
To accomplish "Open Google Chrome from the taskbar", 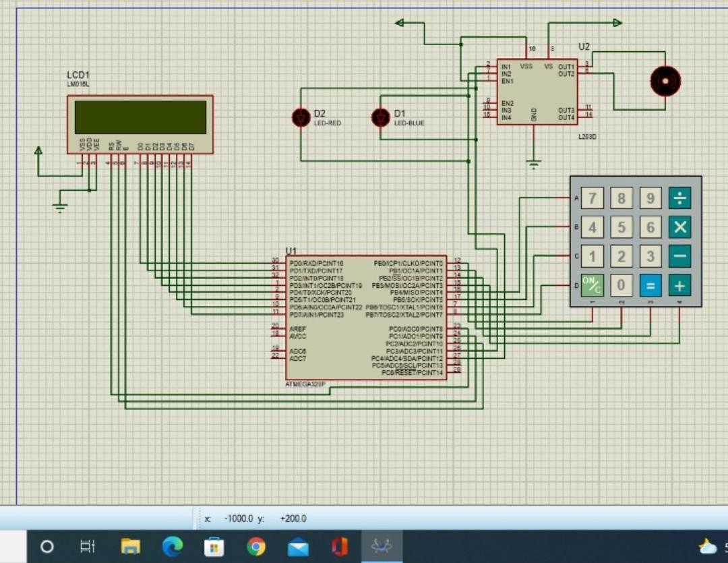I will pyautogui.click(x=256, y=546).
